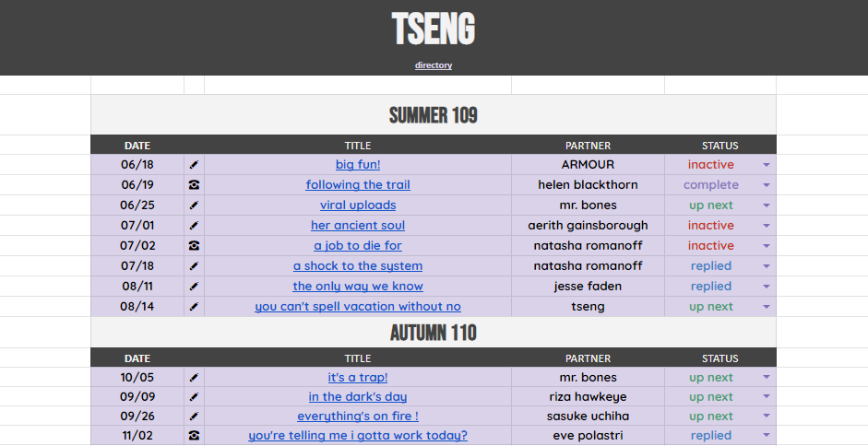Click the telephone icon next to following the trail
The width and height of the screenshot is (868, 446).
pos(194,185)
